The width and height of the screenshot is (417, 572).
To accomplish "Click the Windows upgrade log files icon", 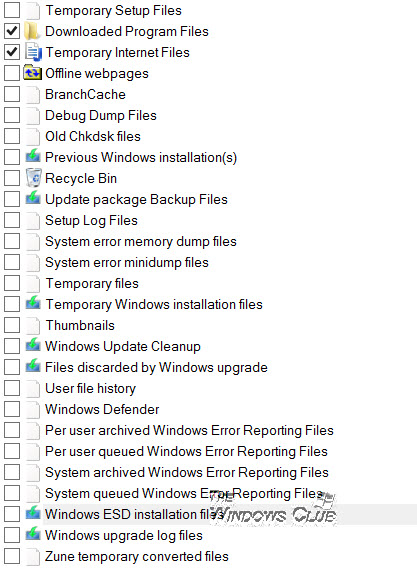I will (x=33, y=535).
